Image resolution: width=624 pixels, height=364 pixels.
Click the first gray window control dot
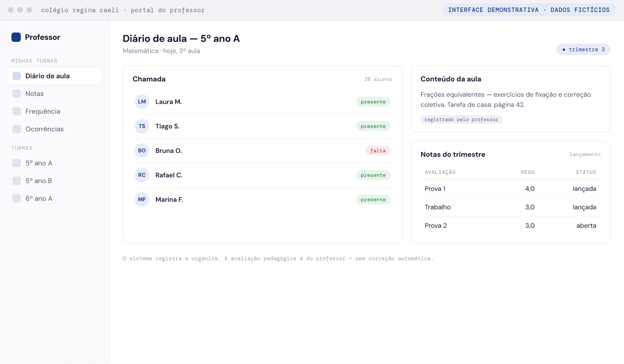coord(11,10)
